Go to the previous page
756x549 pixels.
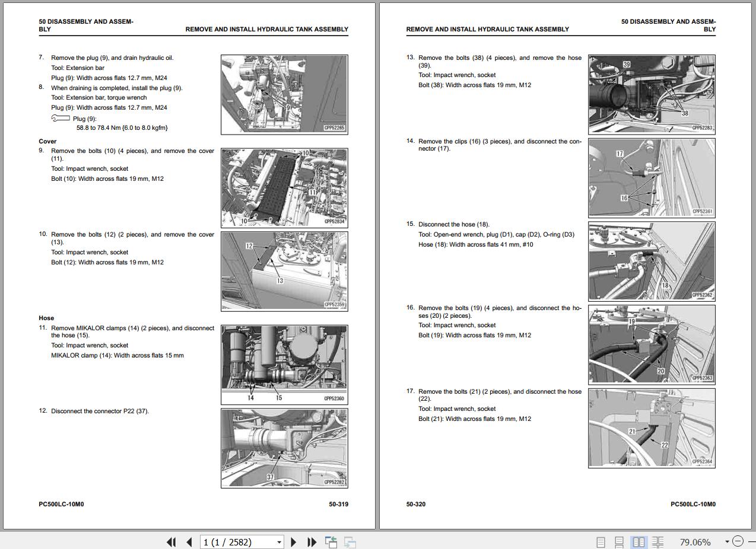(x=189, y=542)
